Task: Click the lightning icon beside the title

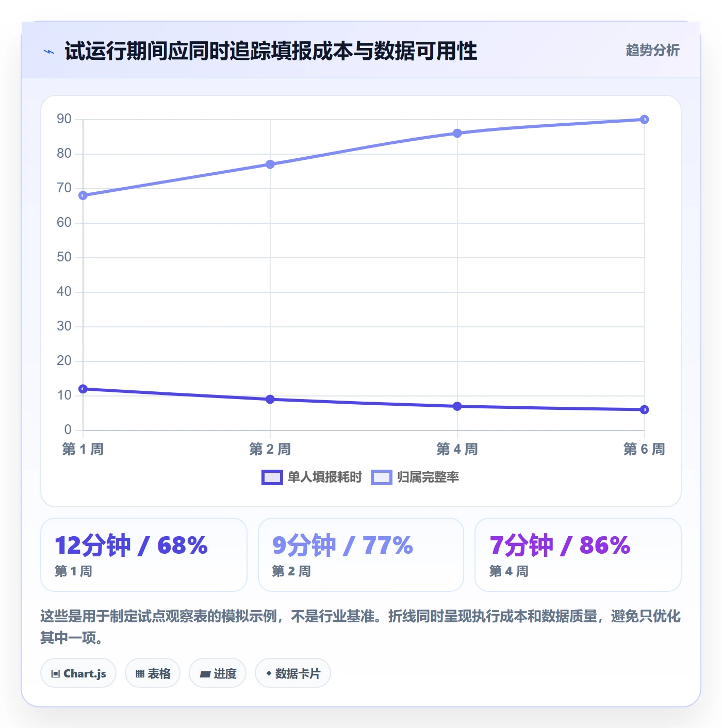Action: 49,52
